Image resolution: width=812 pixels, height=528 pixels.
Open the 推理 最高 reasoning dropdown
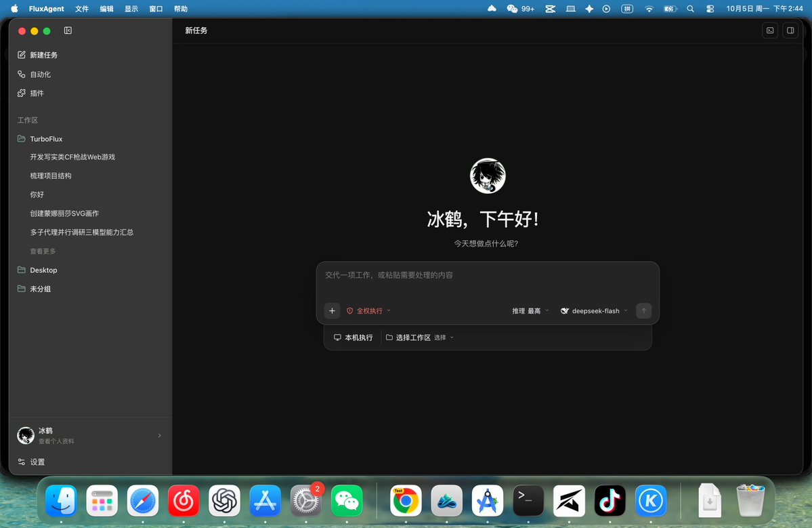pos(530,311)
